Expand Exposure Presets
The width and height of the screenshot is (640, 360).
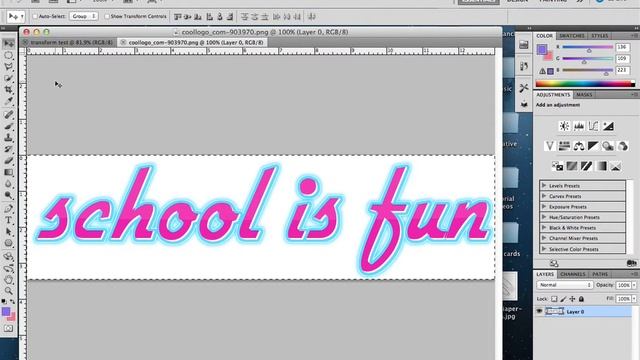click(544, 207)
